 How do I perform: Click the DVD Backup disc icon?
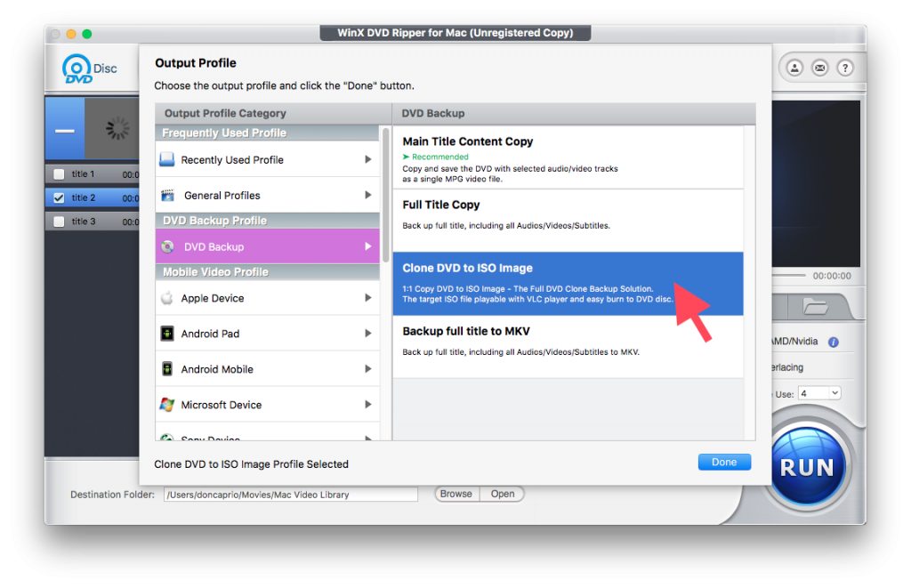[x=168, y=247]
